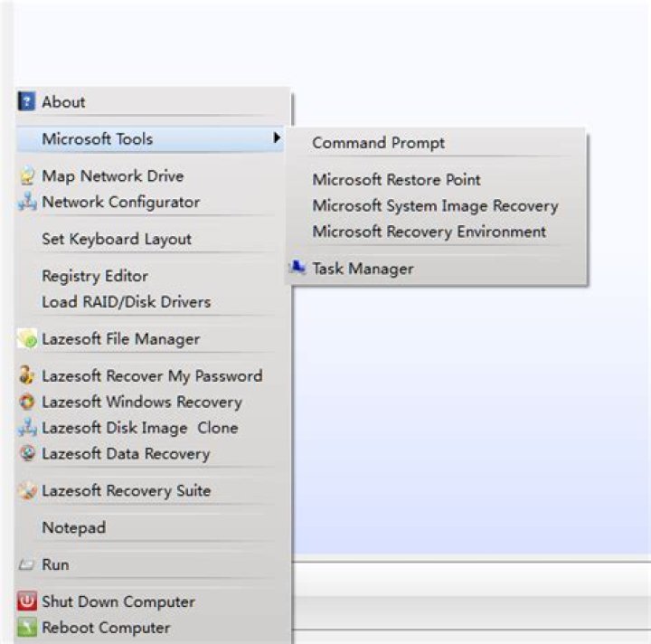The width and height of the screenshot is (651, 644).
Task: Click the Lazesoft Recover My Password icon
Action: [x=26, y=375]
